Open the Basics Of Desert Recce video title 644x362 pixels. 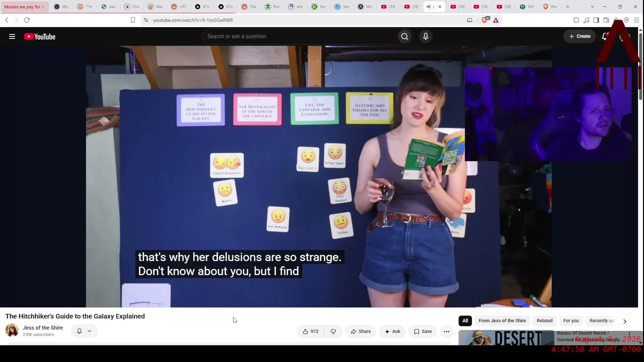(x=588, y=336)
